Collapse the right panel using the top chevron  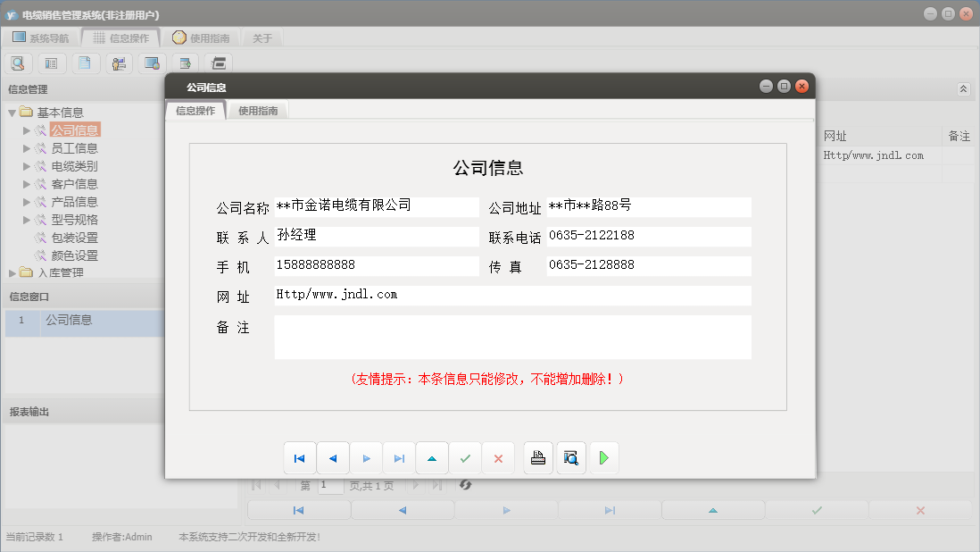tap(962, 88)
